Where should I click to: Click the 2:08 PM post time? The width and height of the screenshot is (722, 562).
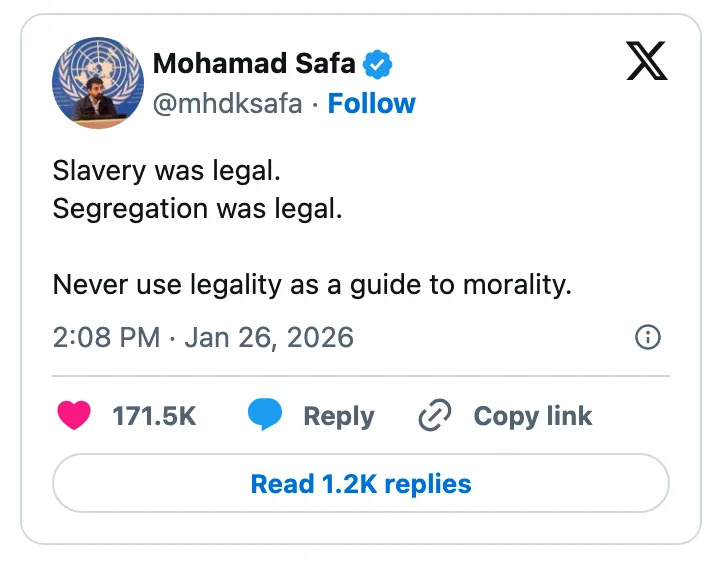tap(106, 337)
